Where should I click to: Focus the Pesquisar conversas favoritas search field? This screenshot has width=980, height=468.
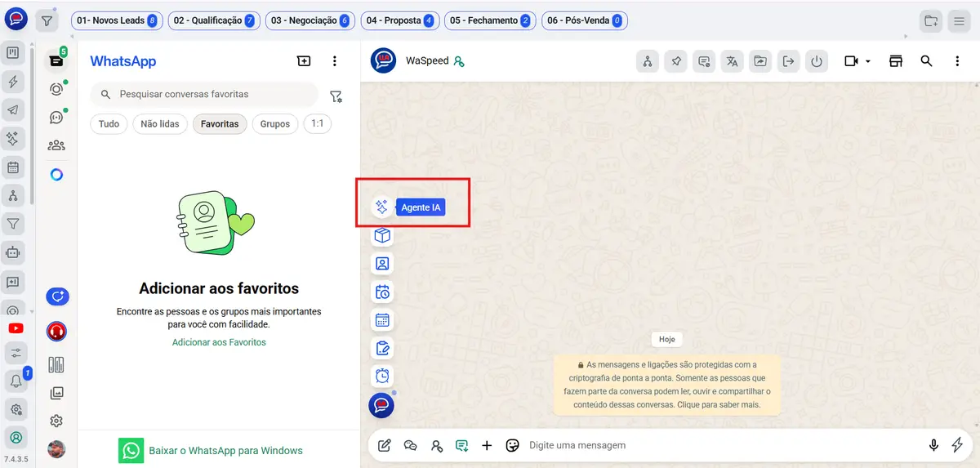(x=204, y=95)
